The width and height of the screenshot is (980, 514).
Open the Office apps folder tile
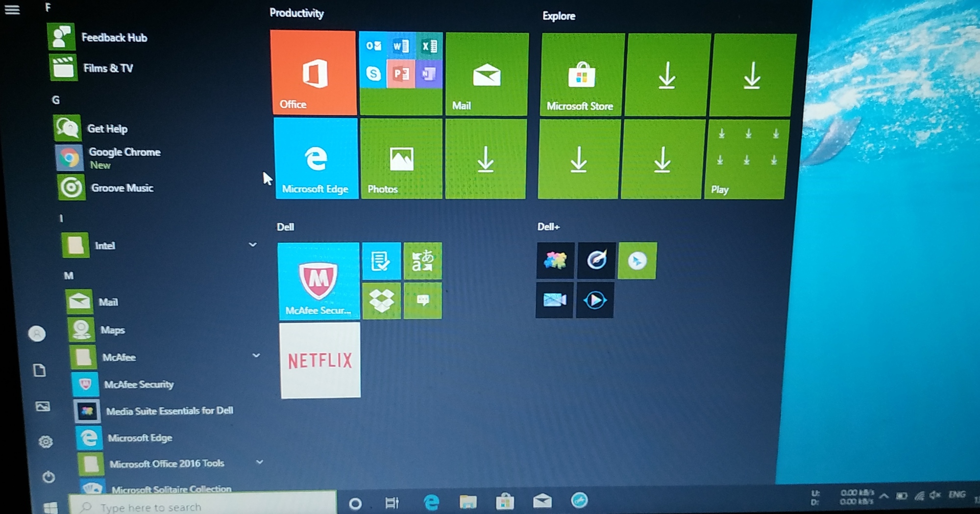tap(401, 74)
